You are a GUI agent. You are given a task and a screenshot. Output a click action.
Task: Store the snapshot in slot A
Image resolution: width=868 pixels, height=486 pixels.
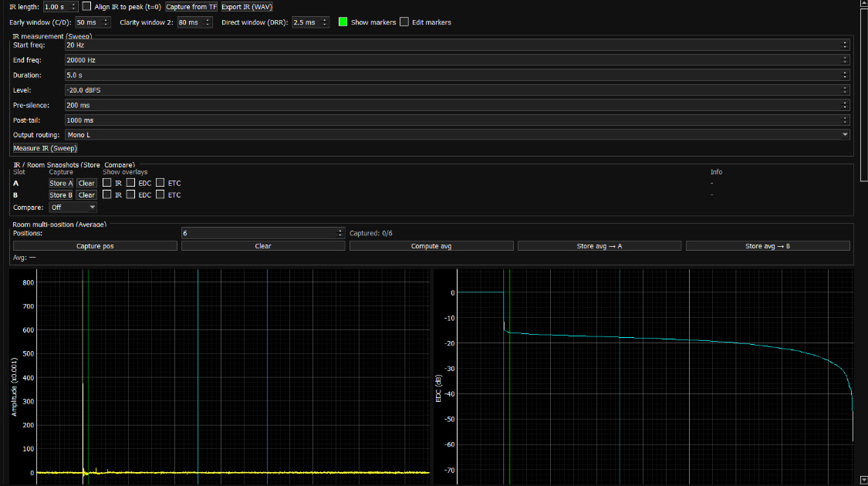[x=61, y=184]
